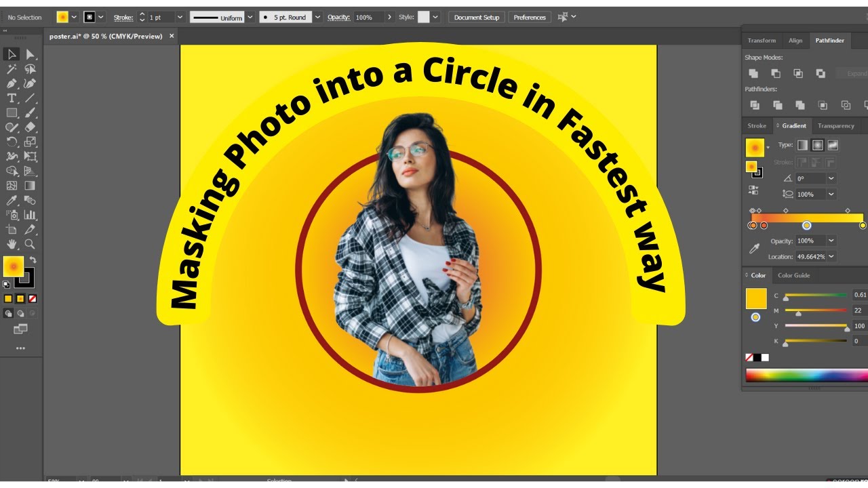Set fill mode to None

[x=32, y=298]
